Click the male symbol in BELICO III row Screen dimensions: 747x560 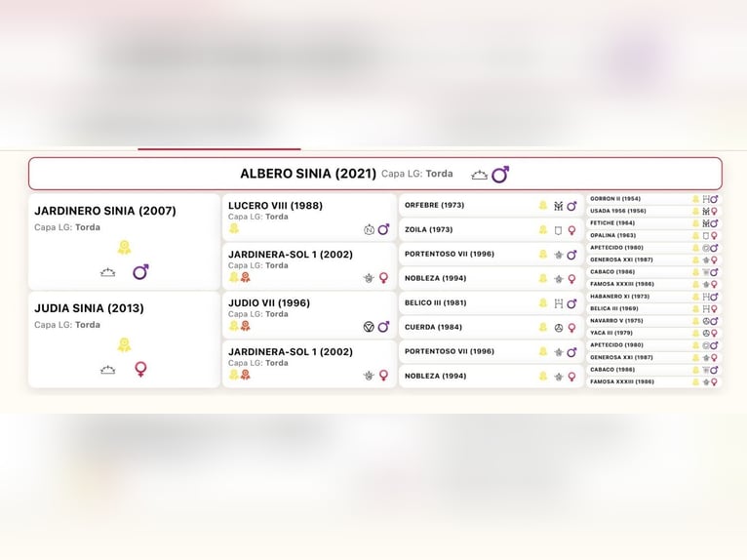click(572, 303)
